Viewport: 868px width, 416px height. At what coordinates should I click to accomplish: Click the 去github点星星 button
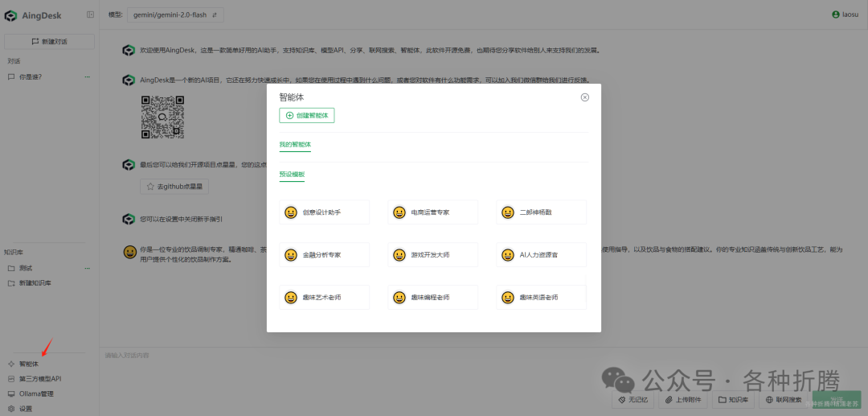pos(174,187)
